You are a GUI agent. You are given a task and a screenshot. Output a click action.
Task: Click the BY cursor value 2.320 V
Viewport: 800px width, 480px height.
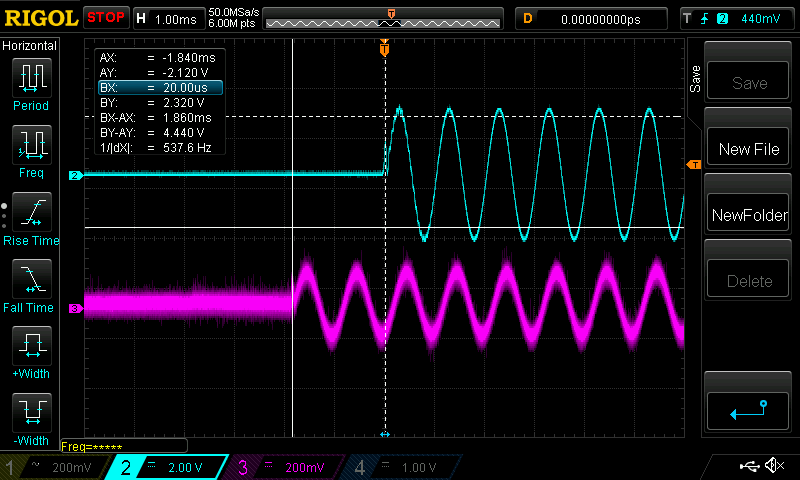pos(183,103)
